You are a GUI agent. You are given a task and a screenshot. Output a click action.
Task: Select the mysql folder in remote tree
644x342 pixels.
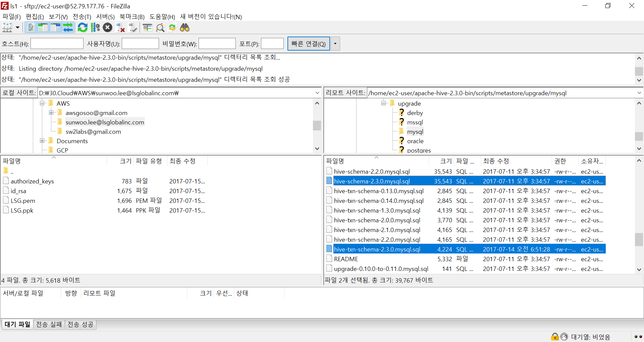[415, 132]
